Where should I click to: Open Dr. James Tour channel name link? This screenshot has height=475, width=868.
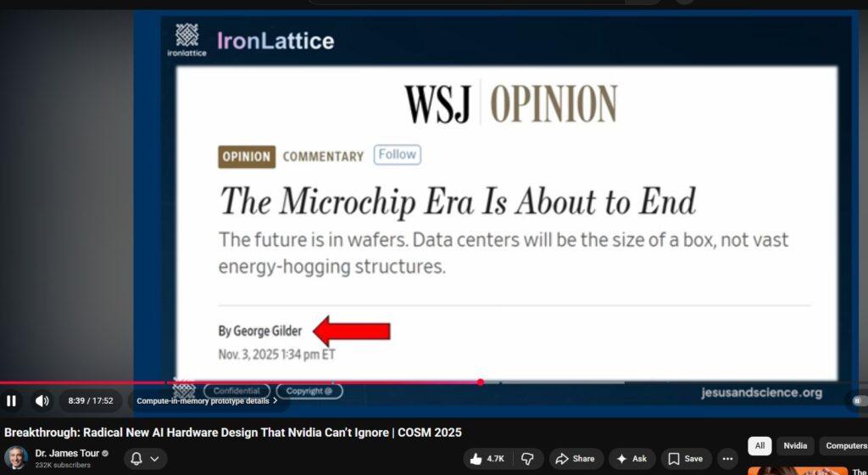click(x=66, y=453)
